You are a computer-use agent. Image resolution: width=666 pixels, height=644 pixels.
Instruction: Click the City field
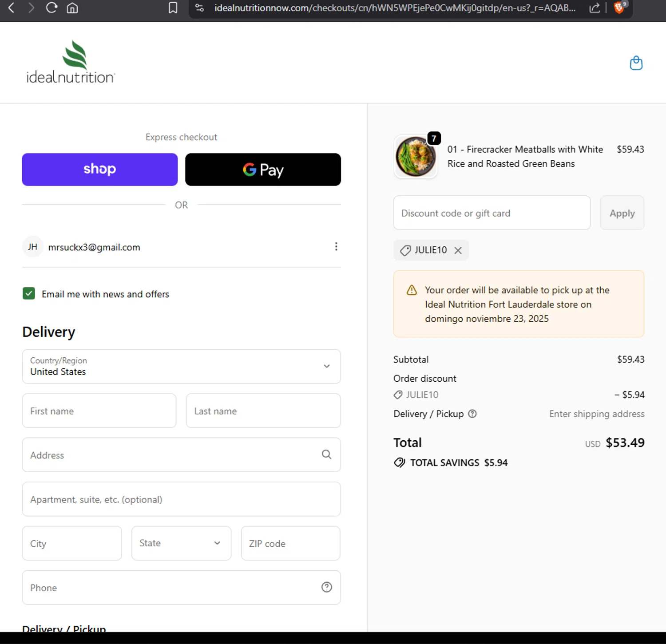pos(72,543)
